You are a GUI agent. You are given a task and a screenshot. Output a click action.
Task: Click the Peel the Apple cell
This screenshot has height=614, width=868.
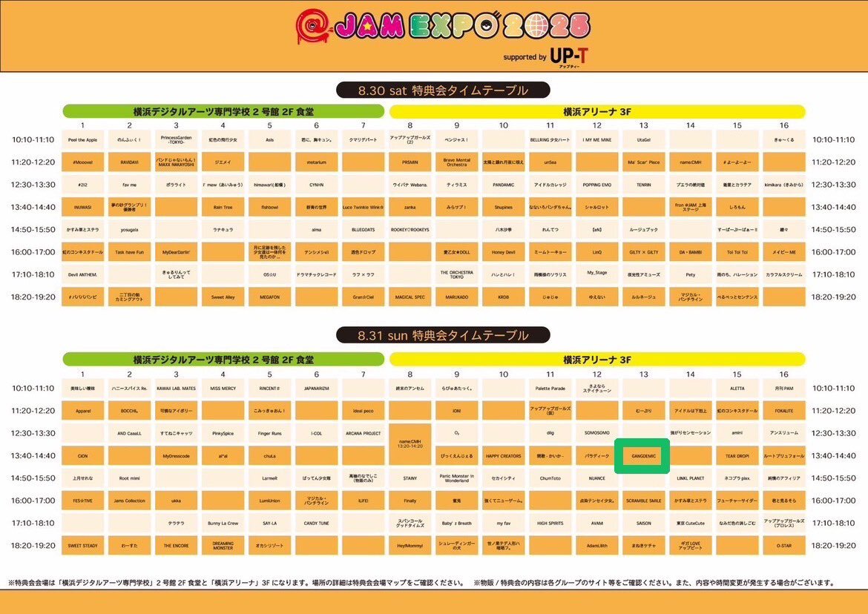tap(82, 140)
